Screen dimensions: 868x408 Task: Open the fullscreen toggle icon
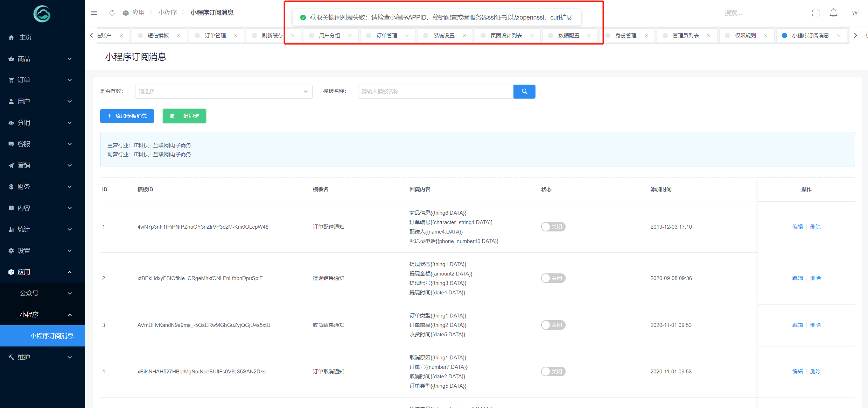click(816, 13)
